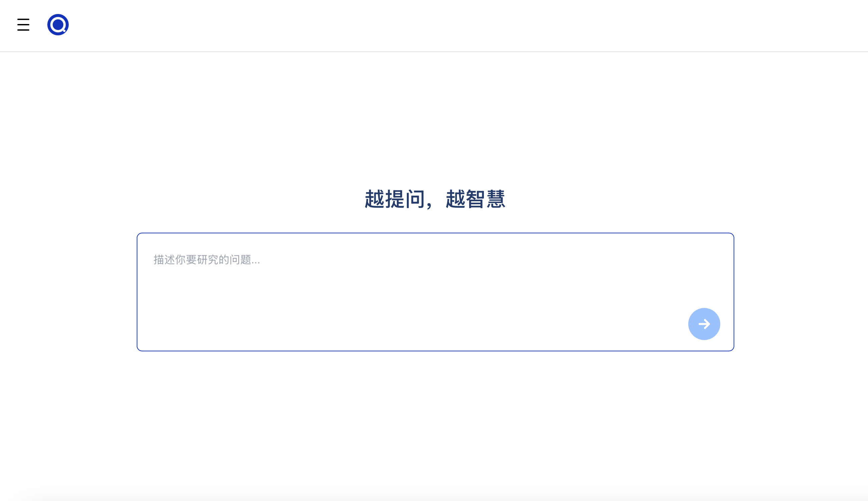Click the heading 越提问，越智慧

click(x=435, y=199)
